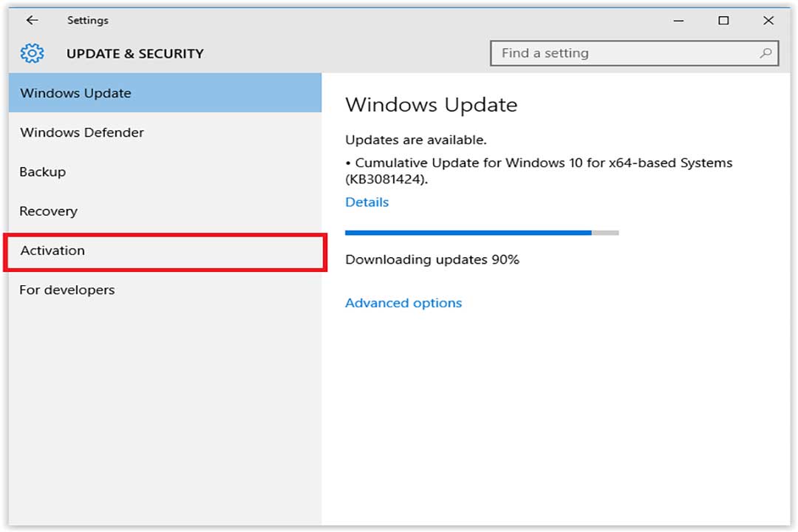The image size is (798, 532).
Task: Open the Windows Defender section
Action: 165,132
